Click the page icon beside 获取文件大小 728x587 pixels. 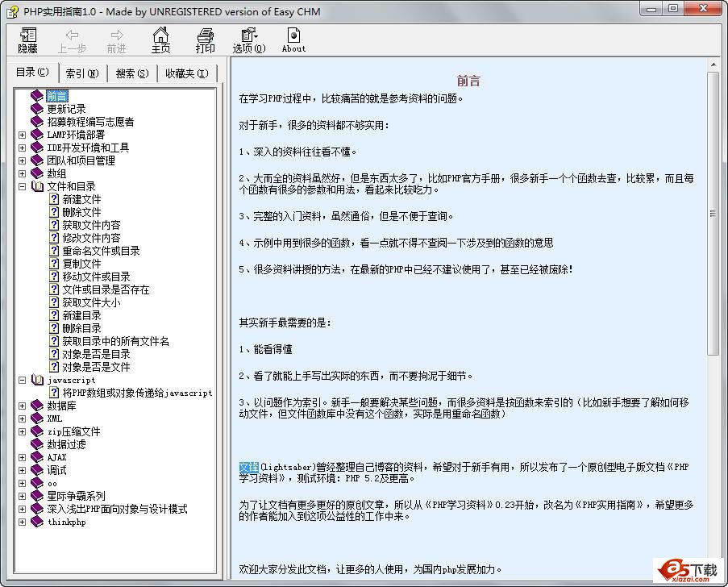54,302
